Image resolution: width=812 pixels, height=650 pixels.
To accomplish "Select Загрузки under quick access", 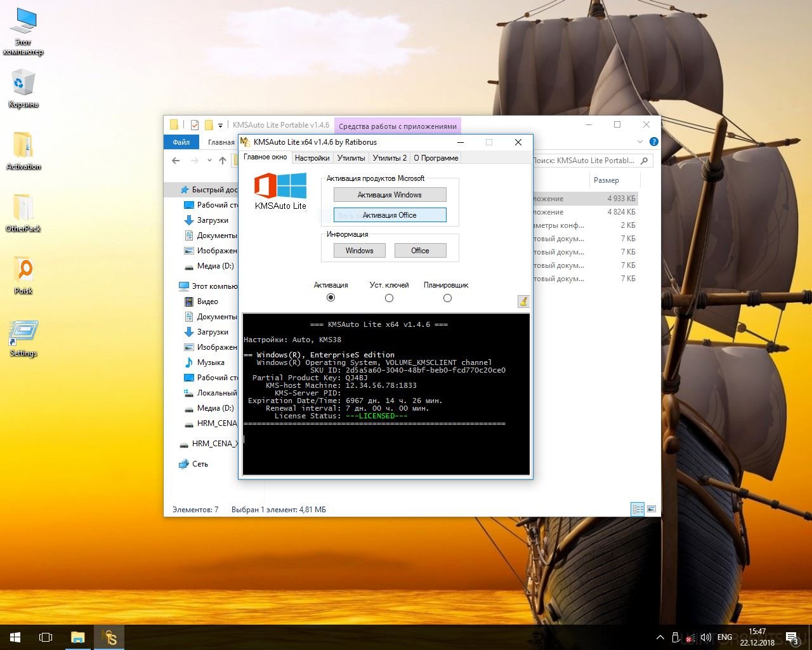I will coord(212,220).
